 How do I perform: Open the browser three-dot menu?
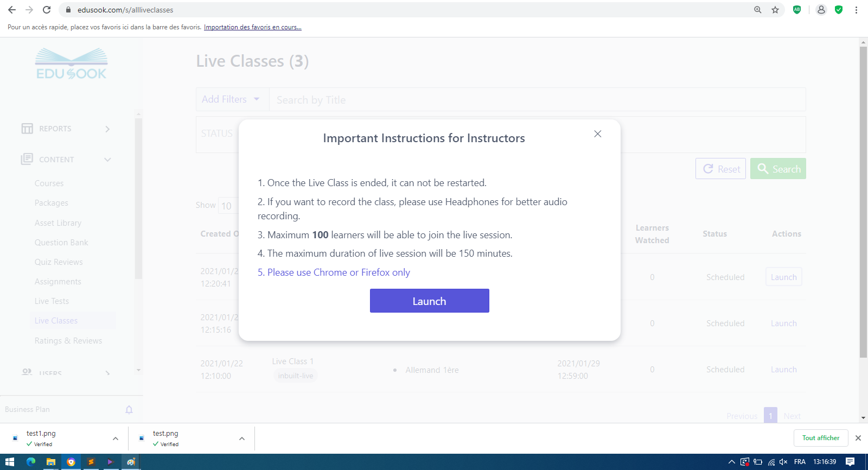coord(856,10)
